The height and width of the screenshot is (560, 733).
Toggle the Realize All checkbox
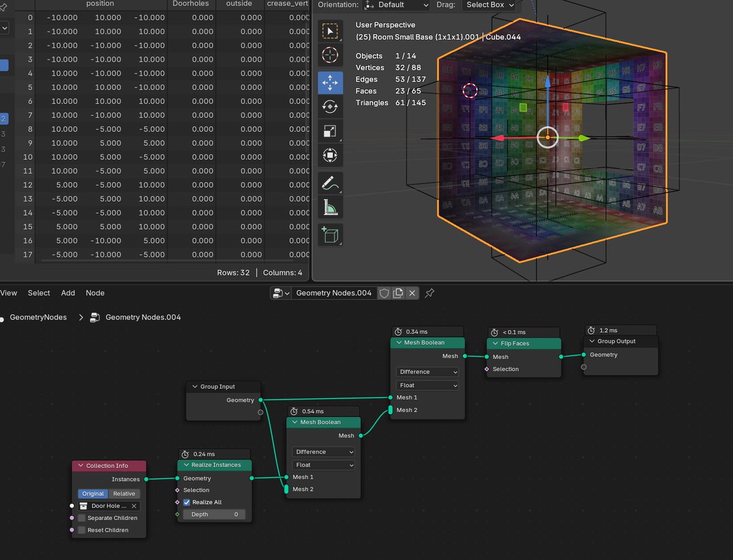pos(187,502)
